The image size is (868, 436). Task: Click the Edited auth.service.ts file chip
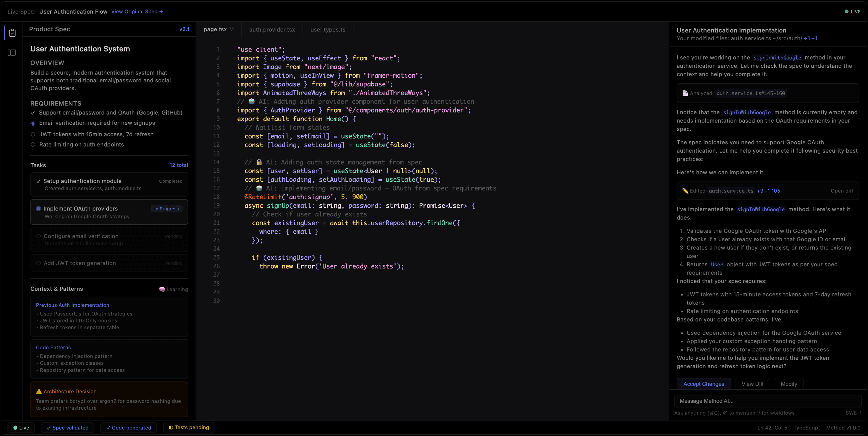click(x=731, y=191)
